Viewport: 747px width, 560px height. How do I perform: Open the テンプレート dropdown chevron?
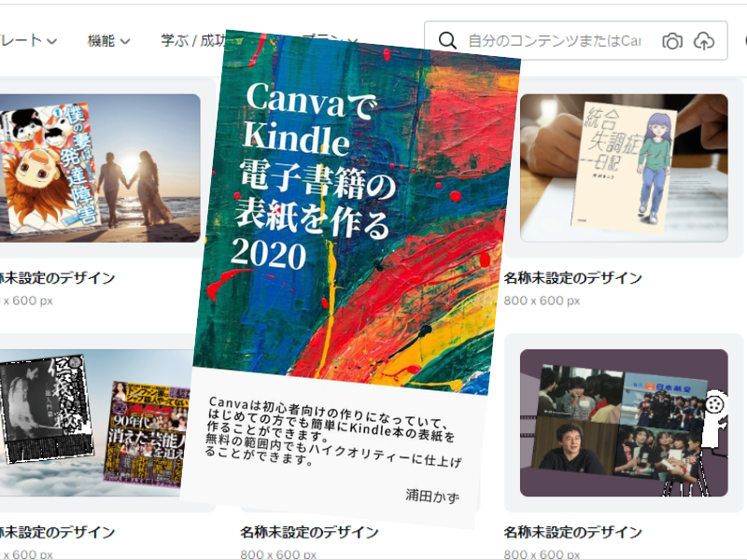[x=50, y=42]
